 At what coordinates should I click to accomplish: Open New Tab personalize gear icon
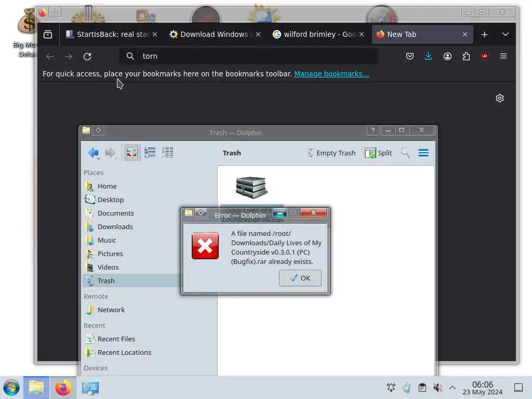pos(499,98)
